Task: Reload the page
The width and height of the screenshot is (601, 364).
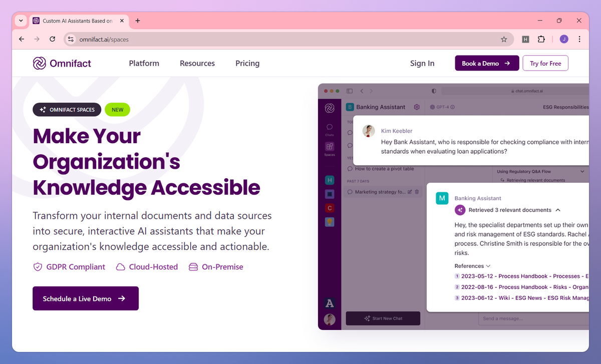Action: 52,39
